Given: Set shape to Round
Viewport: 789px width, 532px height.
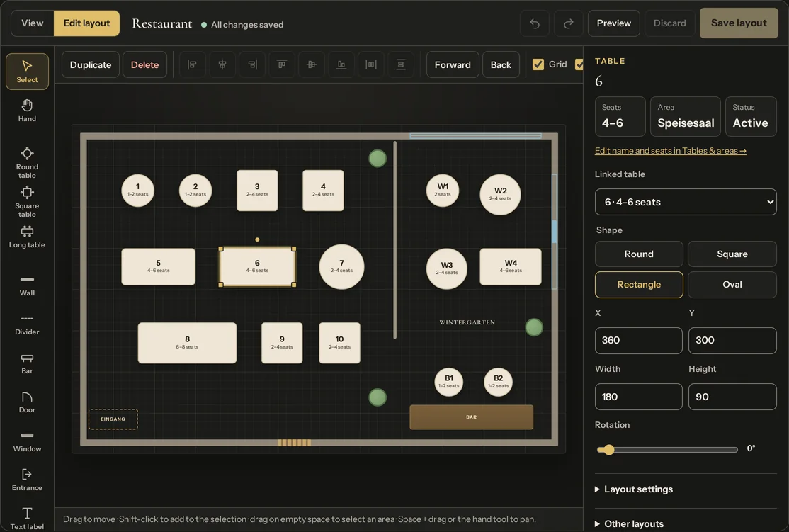Looking at the screenshot, I should click(639, 254).
